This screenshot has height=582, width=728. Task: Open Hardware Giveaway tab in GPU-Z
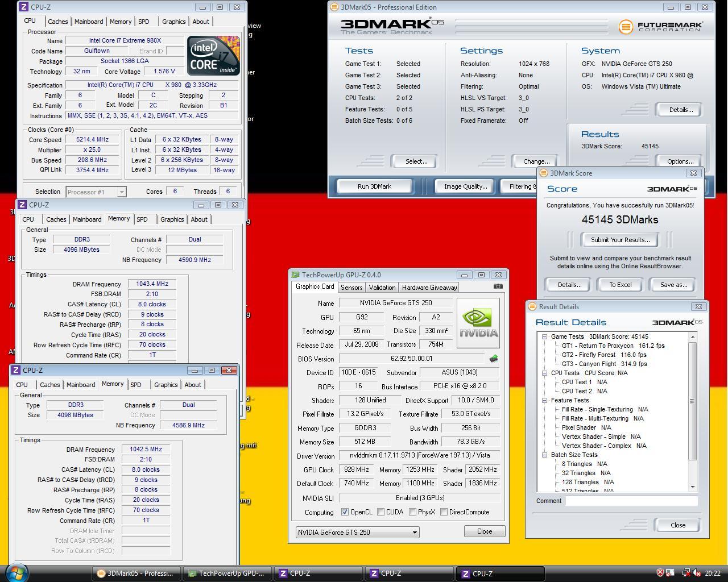[x=429, y=288]
